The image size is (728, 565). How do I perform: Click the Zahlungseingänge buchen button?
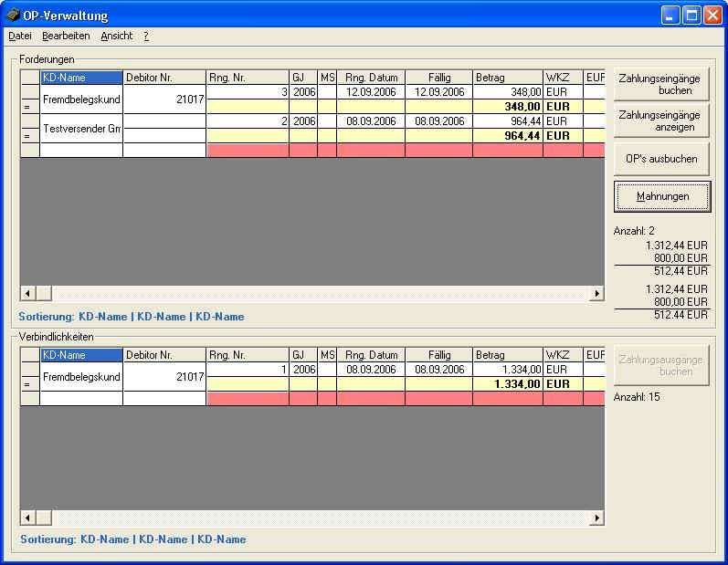tap(660, 84)
